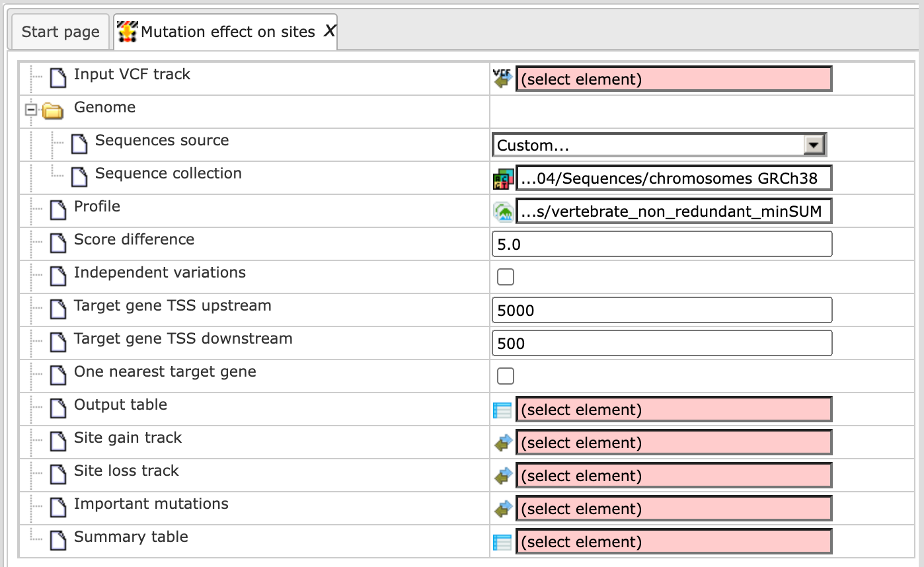Click the Summary table icon

point(503,542)
